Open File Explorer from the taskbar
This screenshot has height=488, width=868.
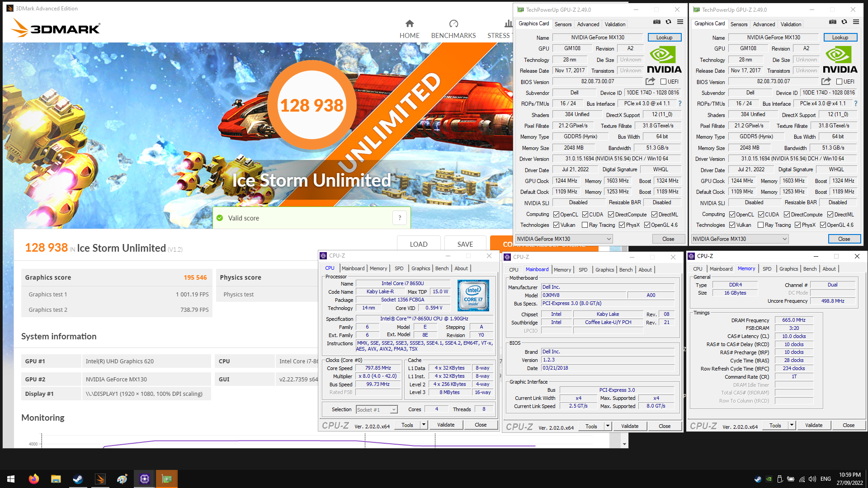(x=56, y=479)
